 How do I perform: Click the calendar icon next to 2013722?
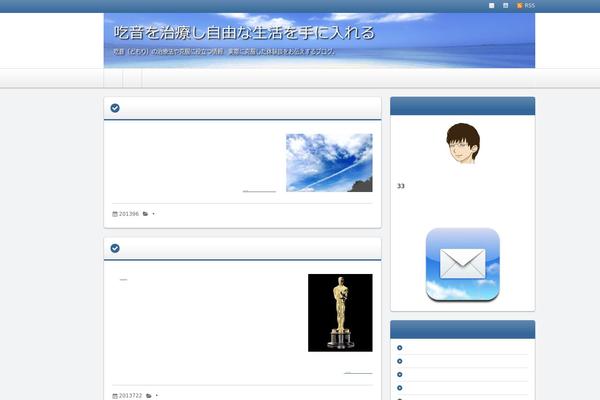point(115,396)
